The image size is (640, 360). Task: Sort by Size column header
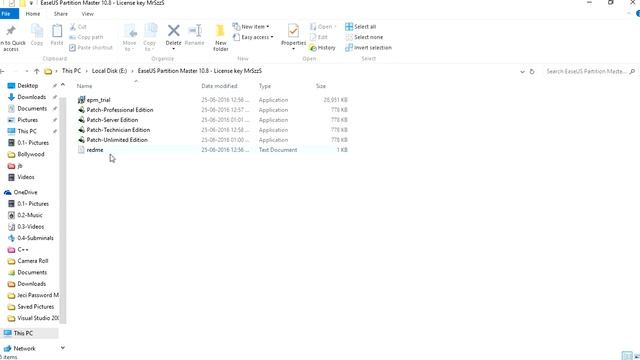pos(321,86)
